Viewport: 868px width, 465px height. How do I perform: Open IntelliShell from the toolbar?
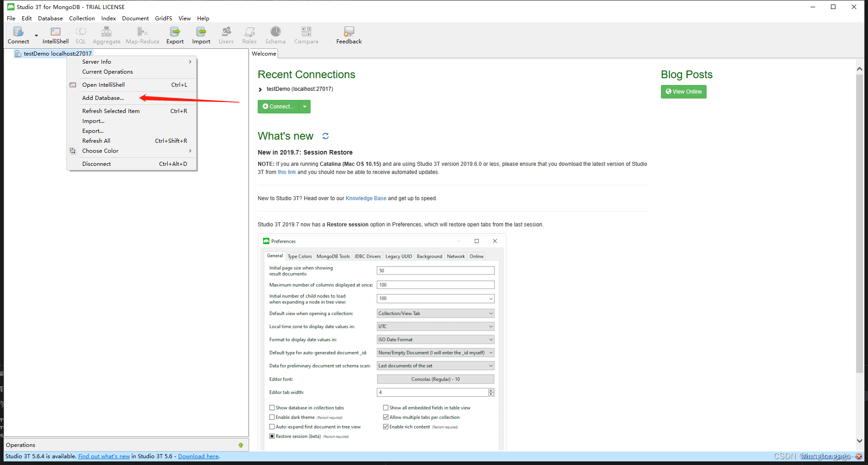56,35
